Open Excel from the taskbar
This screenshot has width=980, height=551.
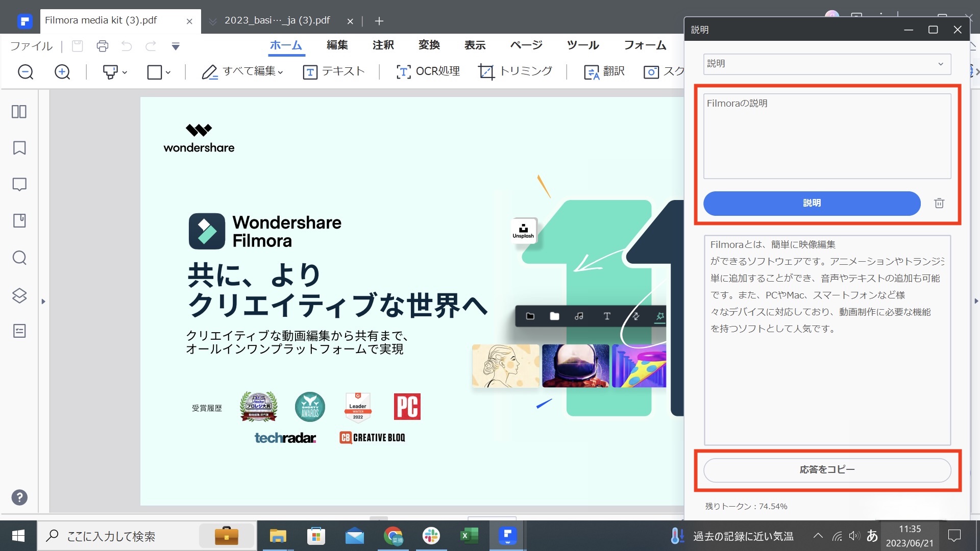pos(469,536)
